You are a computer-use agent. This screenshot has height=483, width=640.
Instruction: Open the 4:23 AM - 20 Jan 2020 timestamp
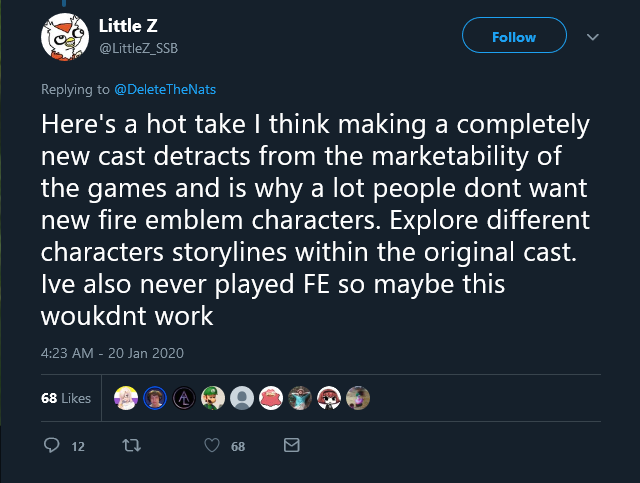(112, 353)
